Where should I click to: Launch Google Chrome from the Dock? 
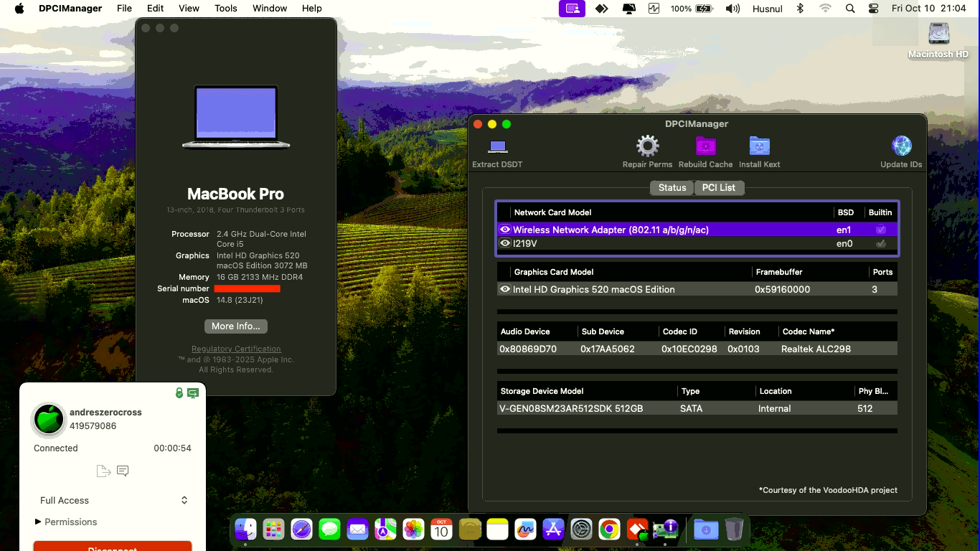609,530
